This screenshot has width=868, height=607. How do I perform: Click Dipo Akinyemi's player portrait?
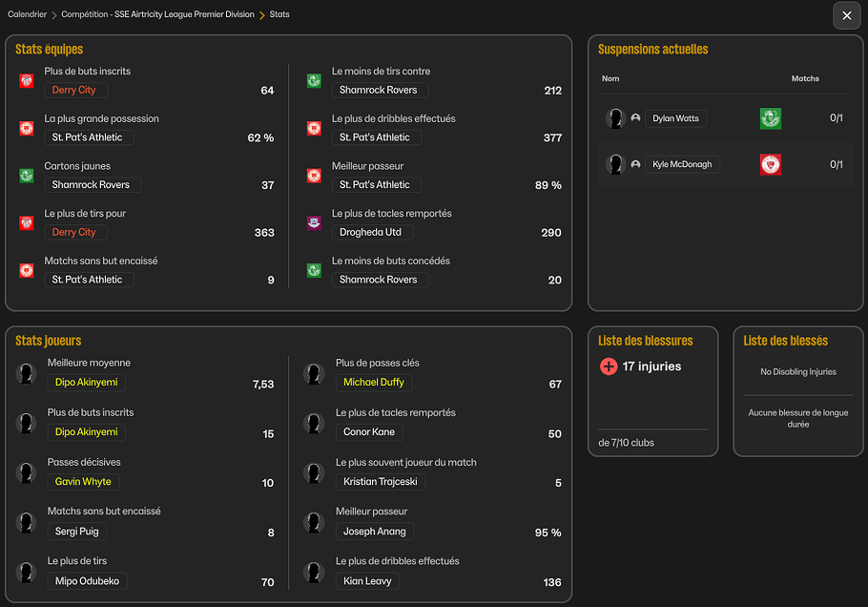(26, 372)
